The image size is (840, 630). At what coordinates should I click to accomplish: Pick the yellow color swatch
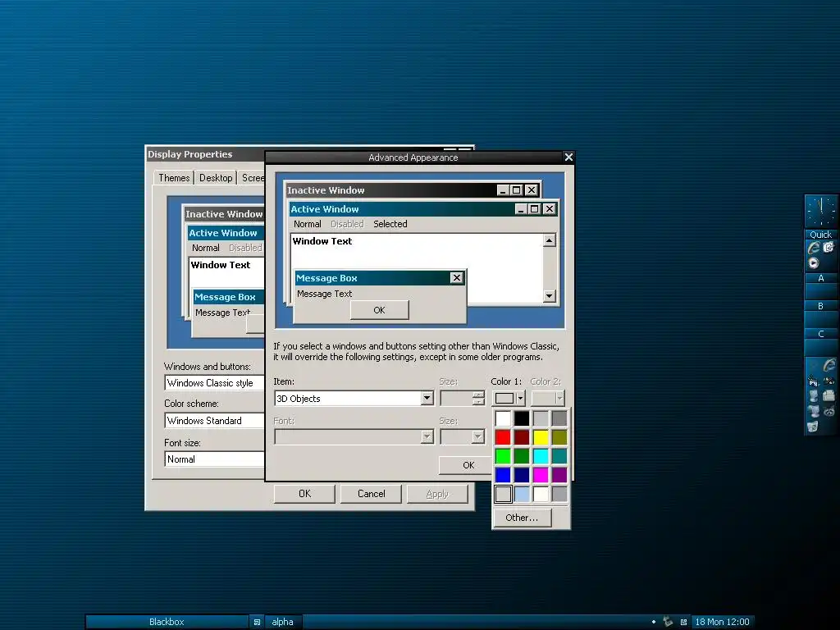click(x=541, y=437)
